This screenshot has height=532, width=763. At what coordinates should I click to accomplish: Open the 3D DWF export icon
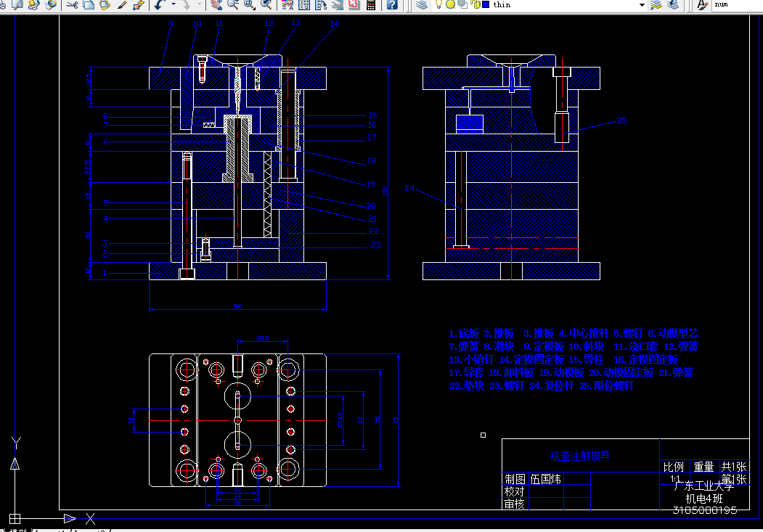(51, 5)
